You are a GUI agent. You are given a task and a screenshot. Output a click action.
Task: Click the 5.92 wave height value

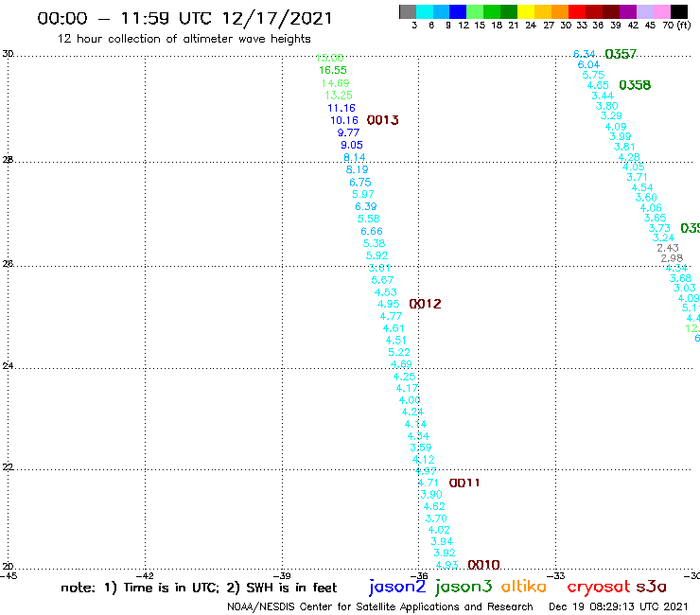(376, 255)
